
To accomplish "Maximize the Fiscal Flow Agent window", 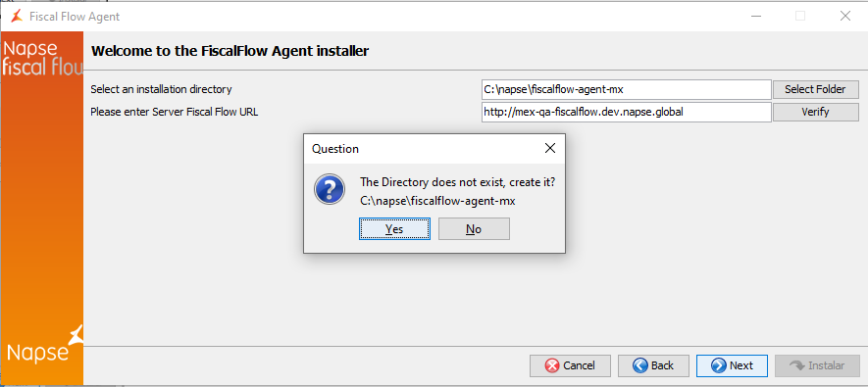I will pyautogui.click(x=800, y=16).
